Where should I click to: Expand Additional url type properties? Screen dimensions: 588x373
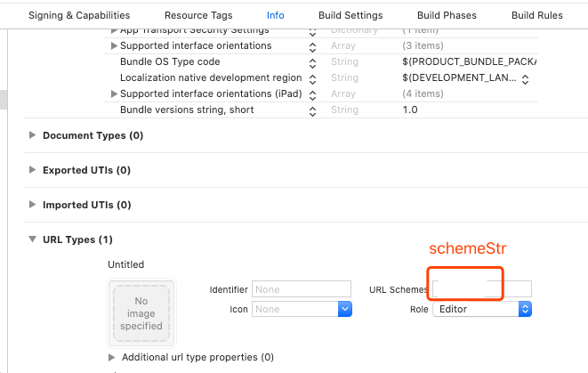(x=111, y=357)
